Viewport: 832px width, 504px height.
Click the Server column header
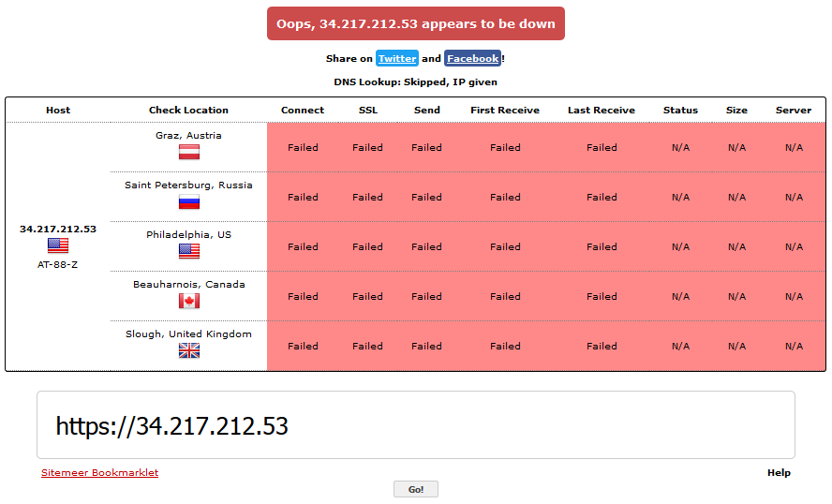(x=794, y=110)
